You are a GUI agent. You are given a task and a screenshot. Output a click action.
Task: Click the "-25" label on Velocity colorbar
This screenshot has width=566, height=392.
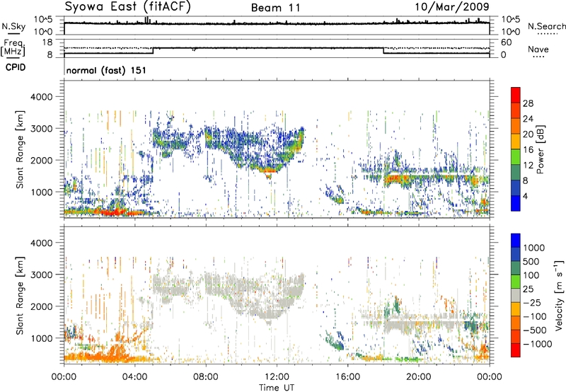coord(533,302)
